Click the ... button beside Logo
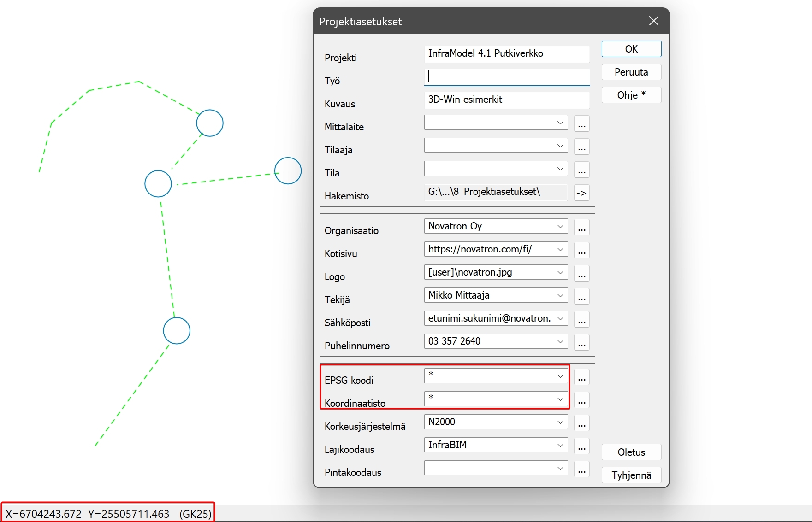This screenshot has width=812, height=522. click(582, 273)
